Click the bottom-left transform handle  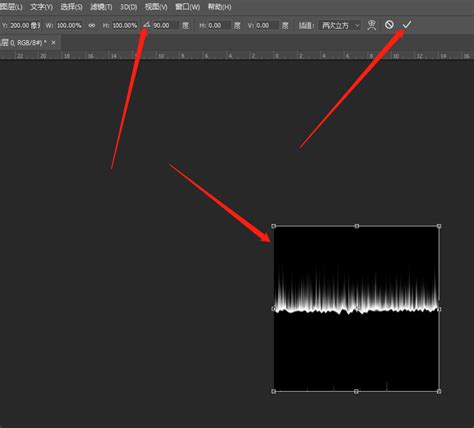tap(273, 391)
